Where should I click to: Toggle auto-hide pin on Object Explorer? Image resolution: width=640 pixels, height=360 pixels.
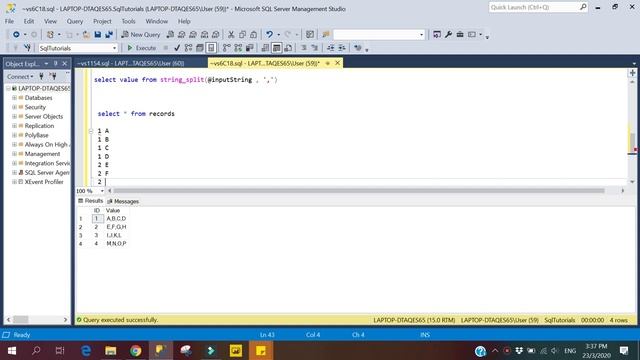(x=56, y=64)
